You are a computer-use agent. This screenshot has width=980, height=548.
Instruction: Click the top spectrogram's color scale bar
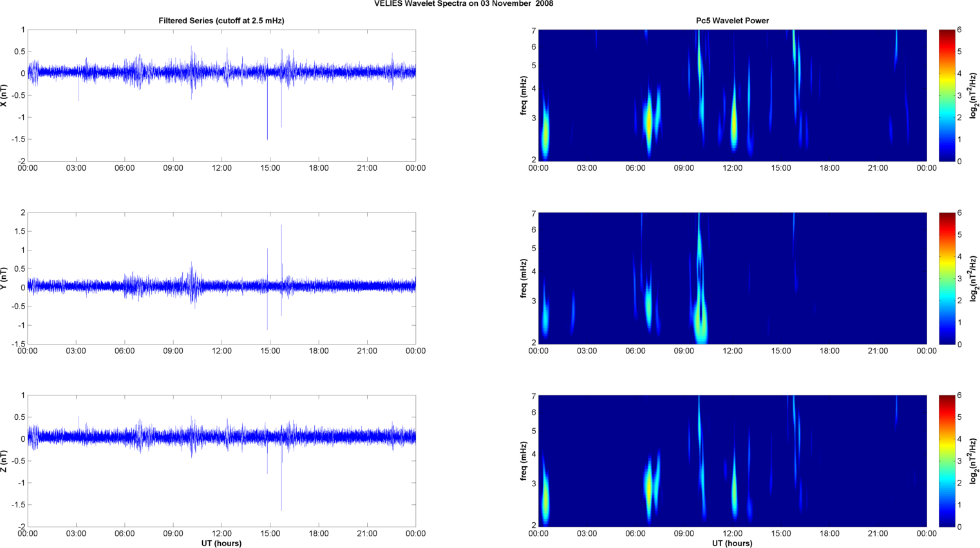click(947, 95)
